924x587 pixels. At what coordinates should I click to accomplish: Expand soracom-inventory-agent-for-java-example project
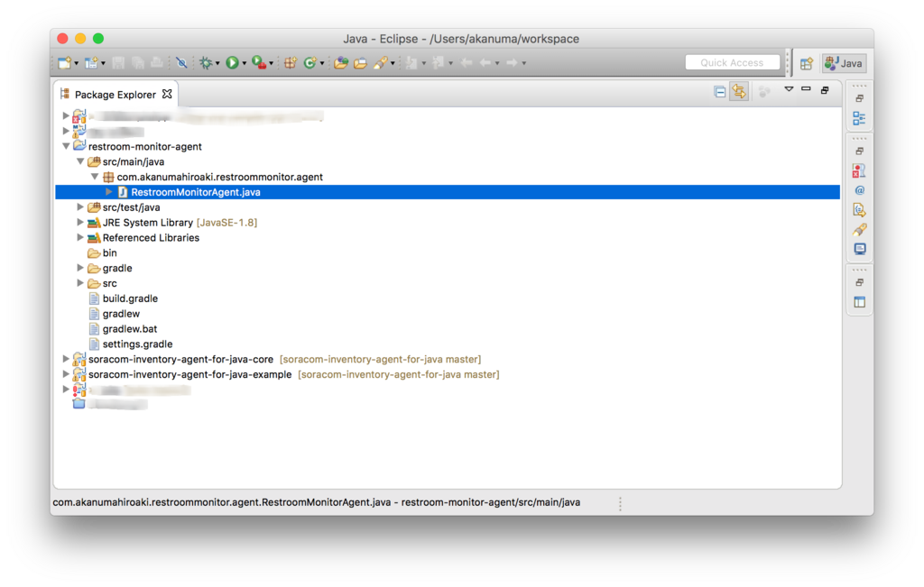pos(66,374)
